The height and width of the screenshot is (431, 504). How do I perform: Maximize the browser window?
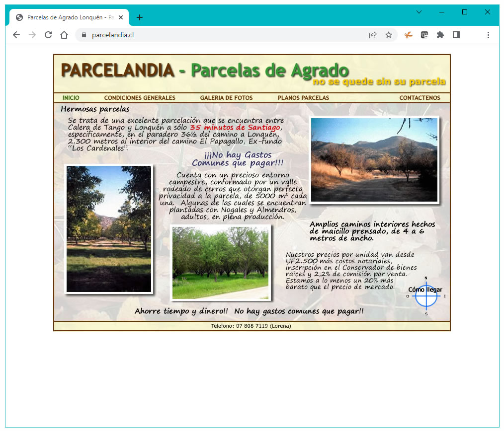tap(464, 12)
